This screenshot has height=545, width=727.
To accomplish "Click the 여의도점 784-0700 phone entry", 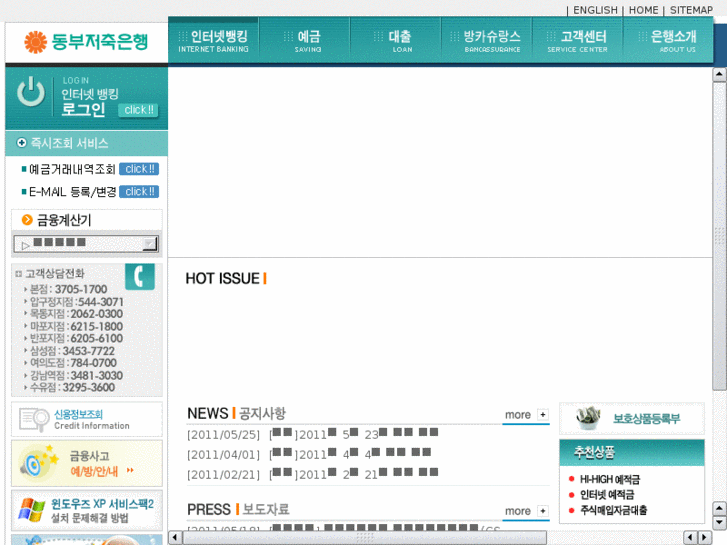I will tap(70, 363).
